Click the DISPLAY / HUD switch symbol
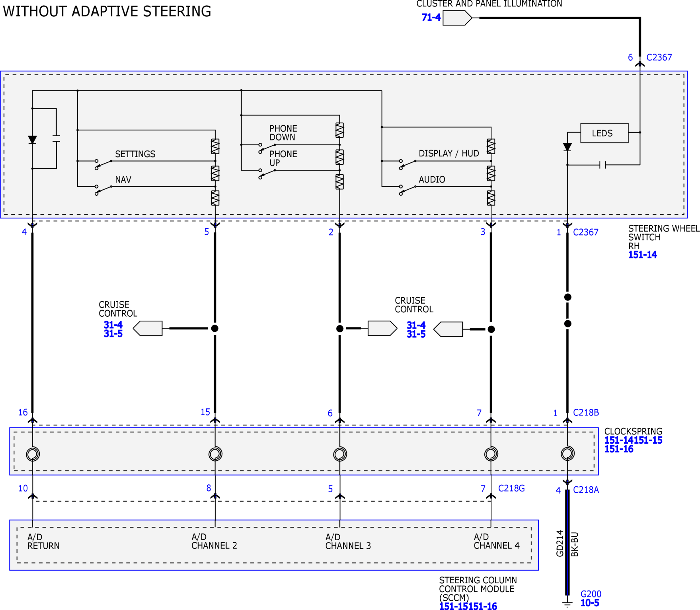The image size is (700, 610). [408, 164]
